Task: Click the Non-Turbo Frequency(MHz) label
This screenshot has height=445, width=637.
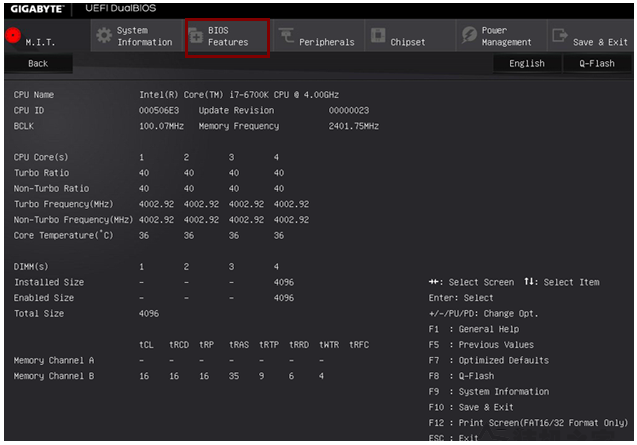Action: point(73,220)
